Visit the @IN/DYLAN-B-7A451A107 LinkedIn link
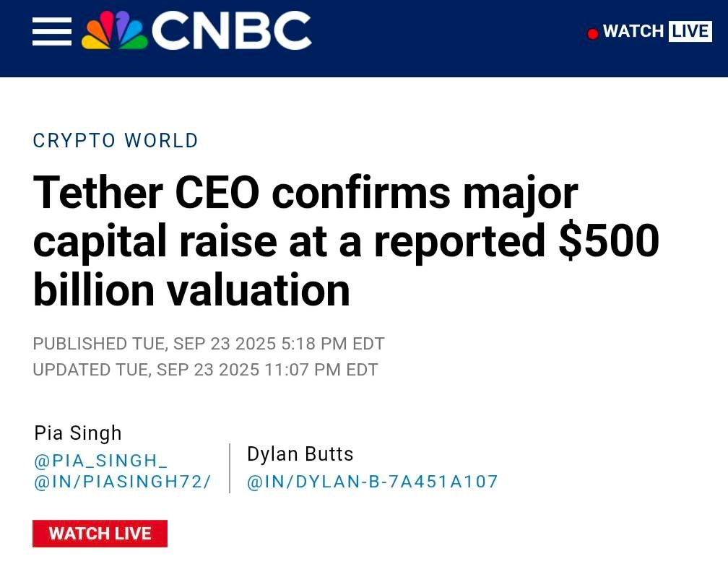728x569 pixels. point(373,482)
